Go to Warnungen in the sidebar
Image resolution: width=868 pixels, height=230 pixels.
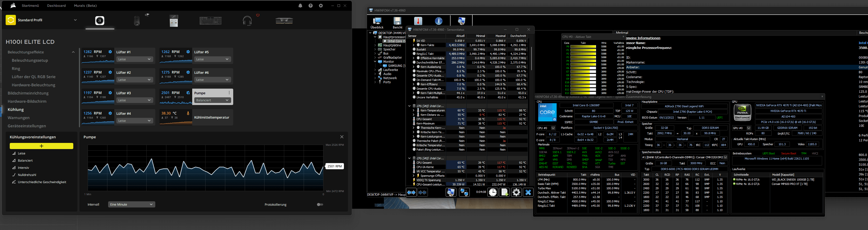[18, 118]
